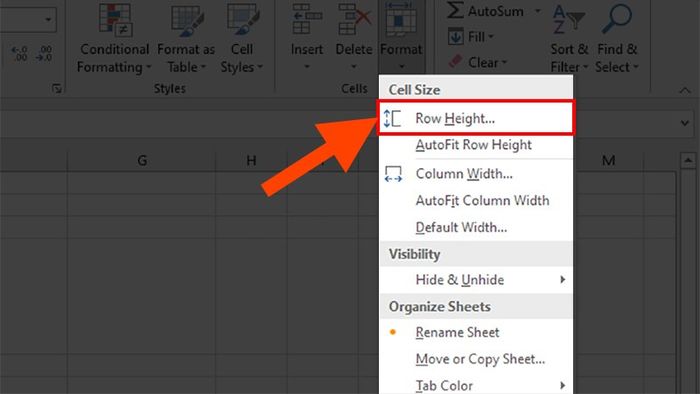Click the AutoSum sigma icon
The image size is (700, 394).
tap(455, 10)
